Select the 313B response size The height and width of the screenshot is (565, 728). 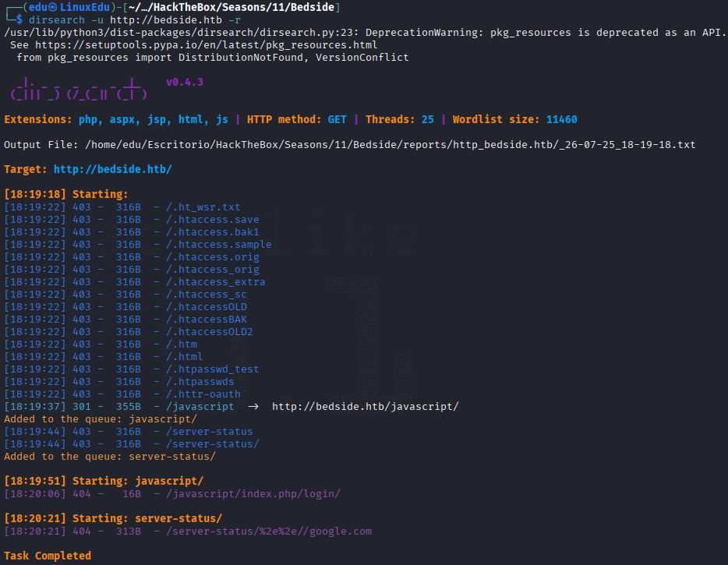[x=129, y=531]
